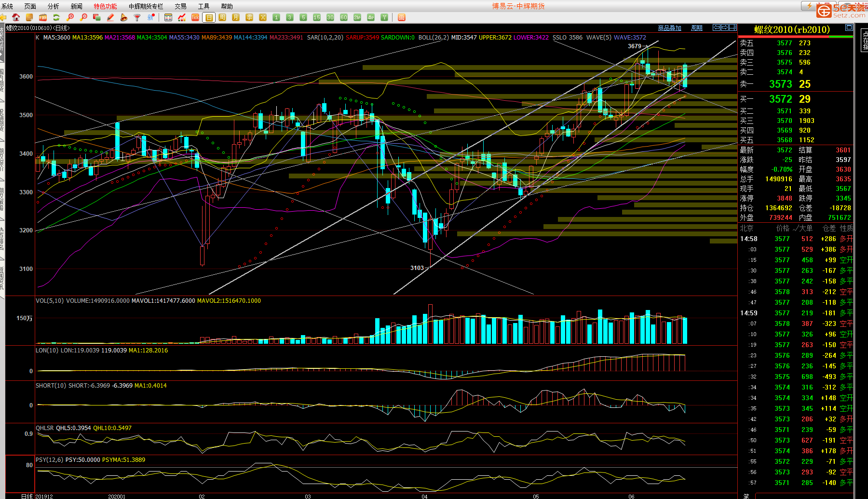Switch to 60 minute period
Screen dimensions: 868x499
coord(344,17)
